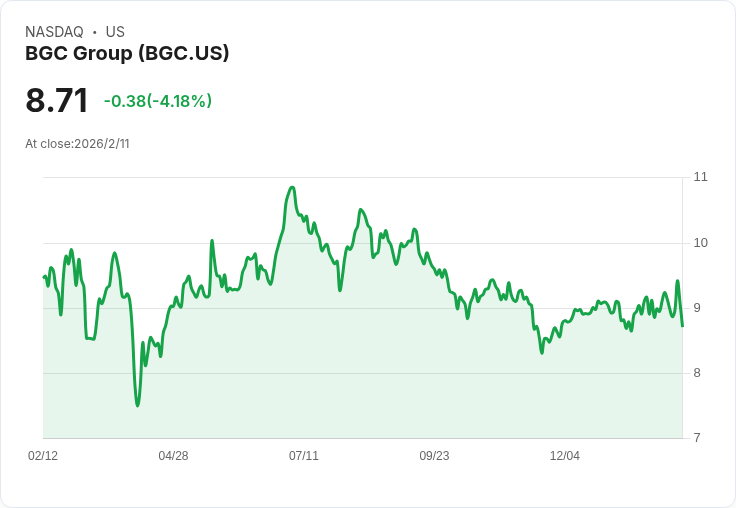The image size is (736, 508).
Task: Click the 8.71 current price
Action: 57,100
